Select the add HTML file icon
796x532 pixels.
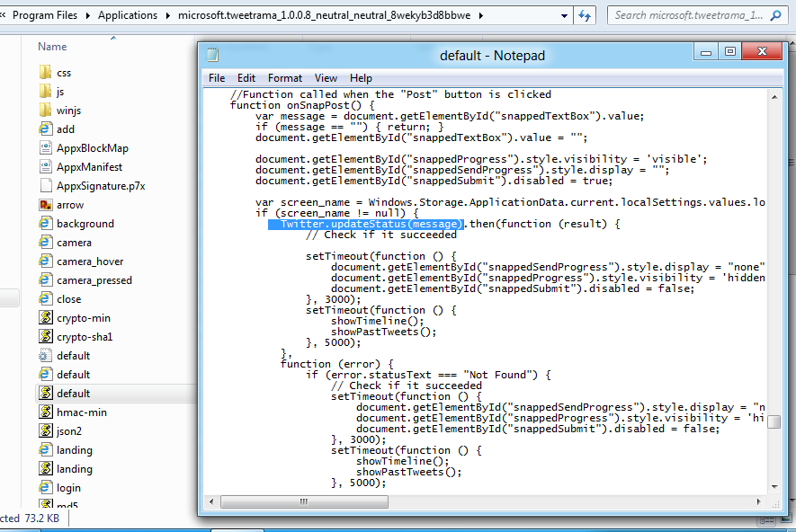(x=45, y=129)
